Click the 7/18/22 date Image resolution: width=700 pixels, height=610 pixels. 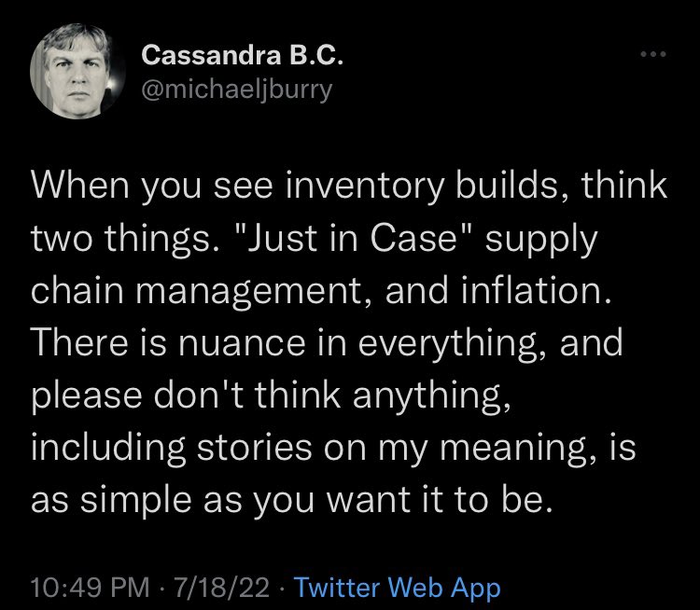[x=229, y=588]
